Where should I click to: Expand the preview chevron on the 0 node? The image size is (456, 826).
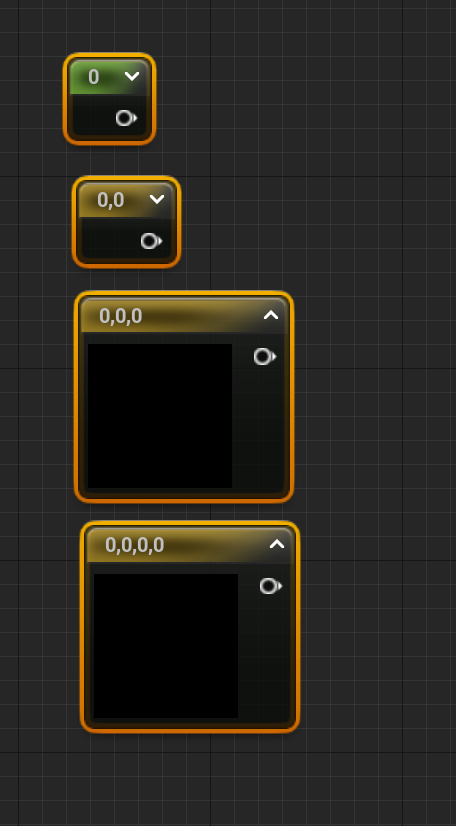click(132, 76)
